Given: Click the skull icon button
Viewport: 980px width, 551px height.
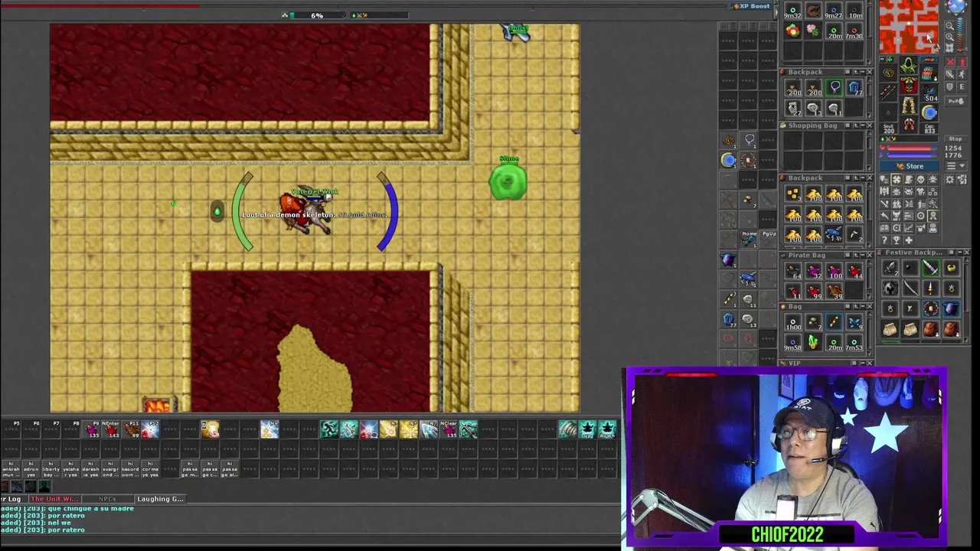Looking at the screenshot, I should [x=921, y=180].
